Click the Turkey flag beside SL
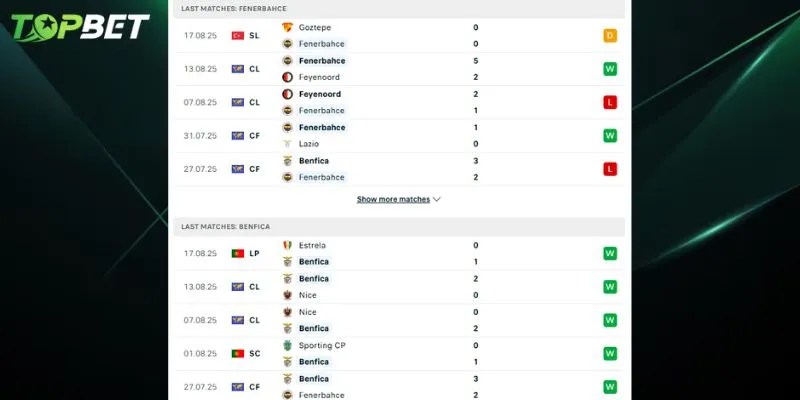Image resolution: width=800 pixels, height=400 pixels. [x=237, y=36]
